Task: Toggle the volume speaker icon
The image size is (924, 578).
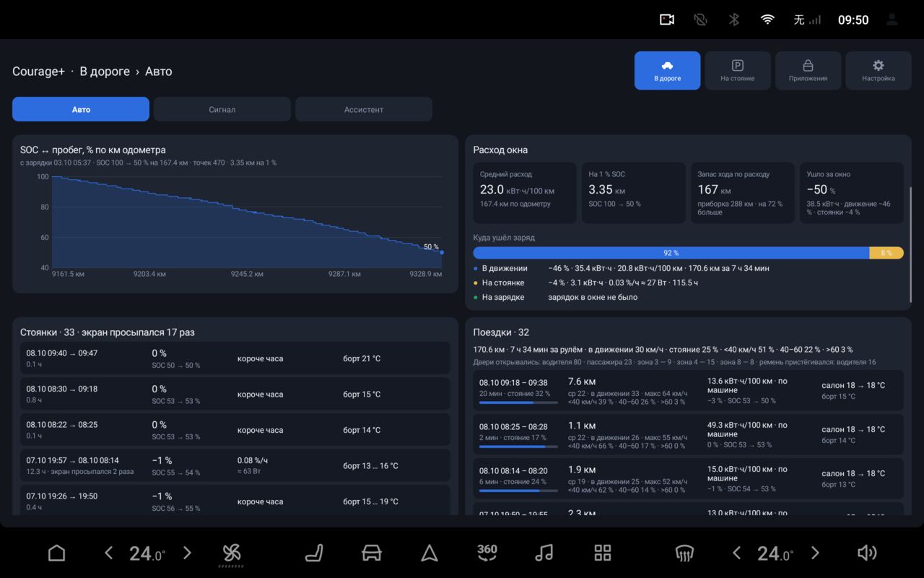Action: coord(867,553)
